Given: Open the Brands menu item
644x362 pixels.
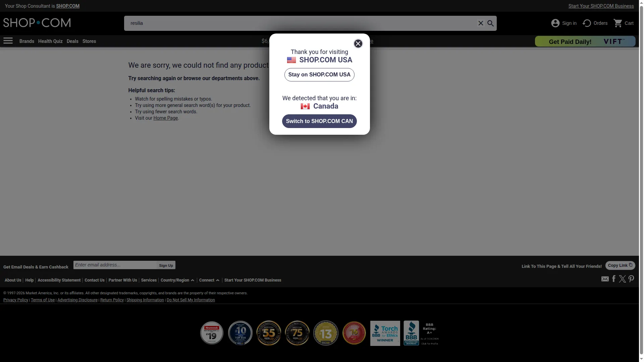Looking at the screenshot, I should coord(27,41).
